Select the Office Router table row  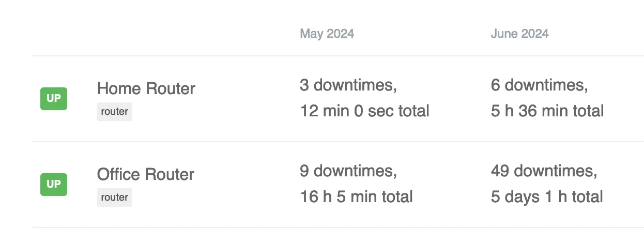tap(233, 185)
